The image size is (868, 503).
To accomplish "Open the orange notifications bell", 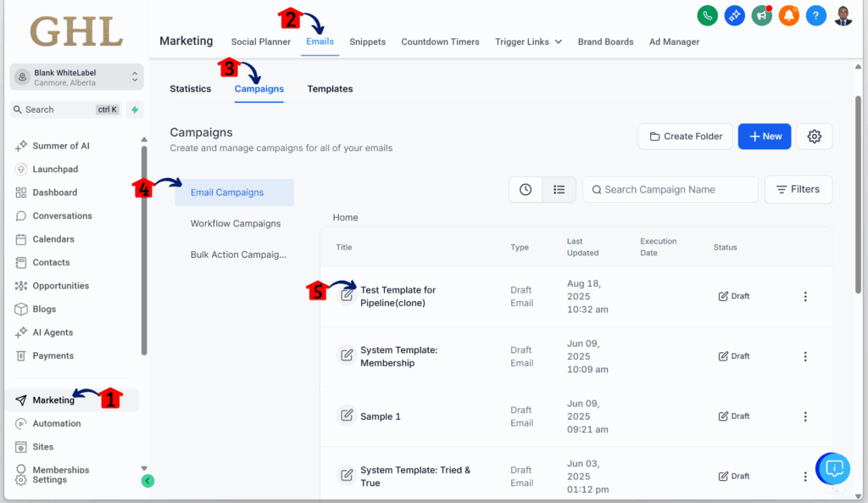I will click(789, 15).
